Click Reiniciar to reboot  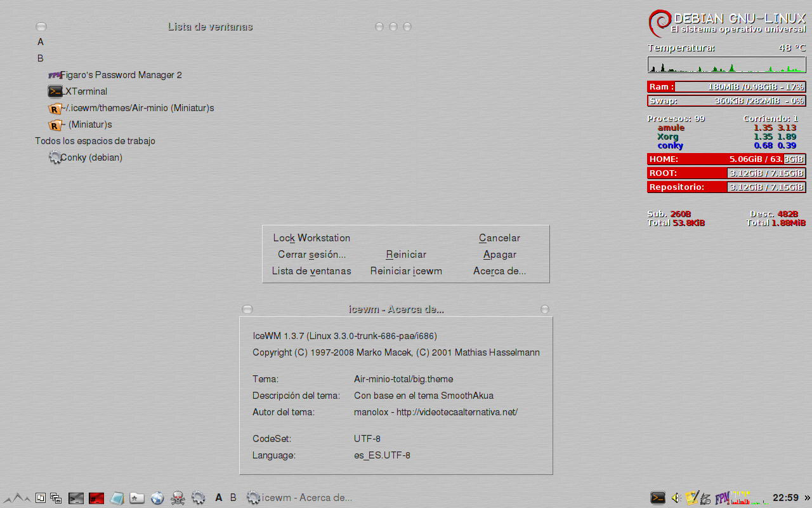pos(406,255)
